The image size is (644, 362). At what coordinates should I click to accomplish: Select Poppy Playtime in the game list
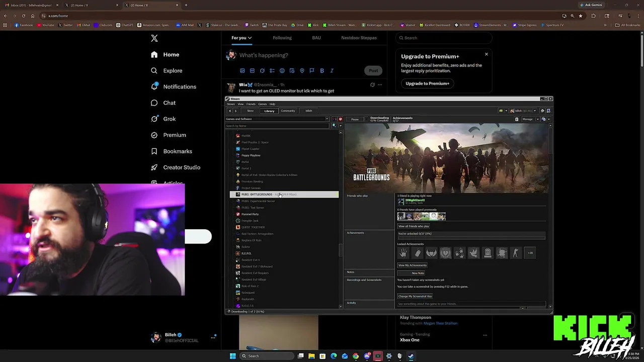click(251, 155)
